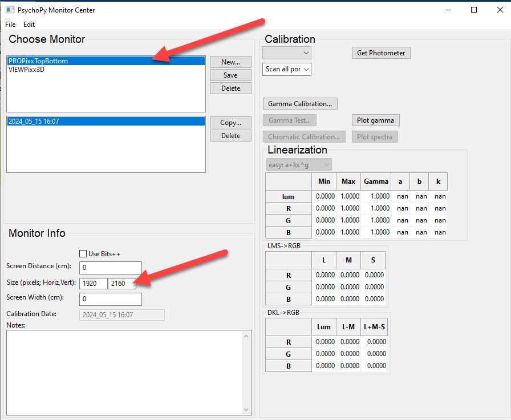Select the PROPixxTopBottom monitor
Viewport: 511px width, 420px height.
point(38,61)
